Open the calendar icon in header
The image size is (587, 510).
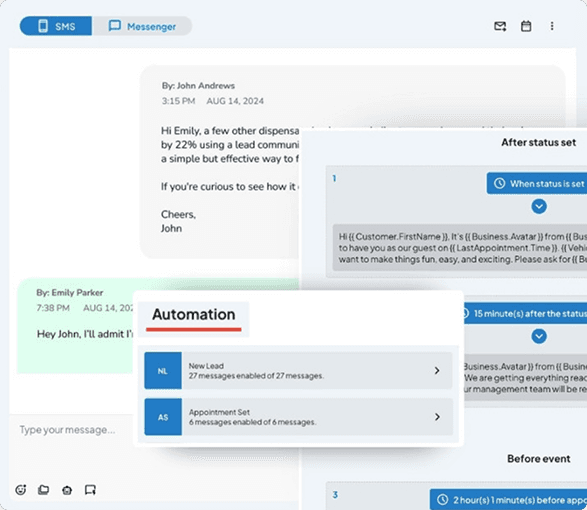tap(526, 26)
